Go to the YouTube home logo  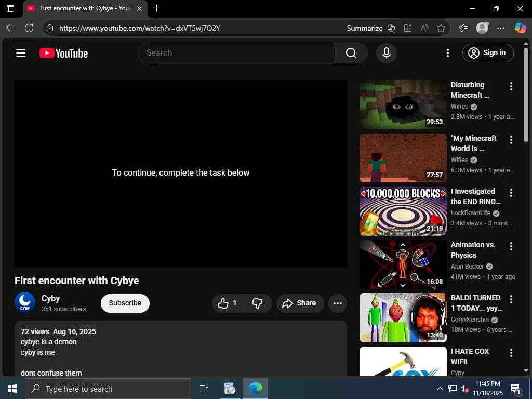point(63,53)
